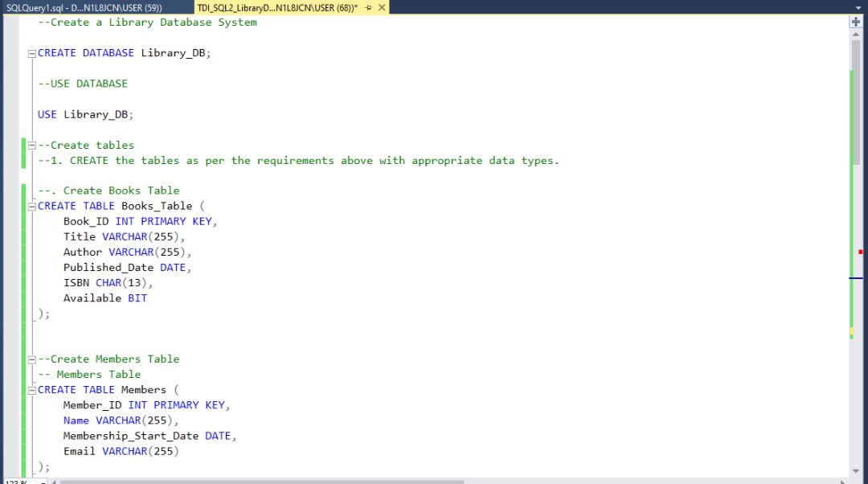Image resolution: width=868 pixels, height=484 pixels.
Task: Click 'Member_ID INT PRIMARY KEY' line
Action: (147, 405)
